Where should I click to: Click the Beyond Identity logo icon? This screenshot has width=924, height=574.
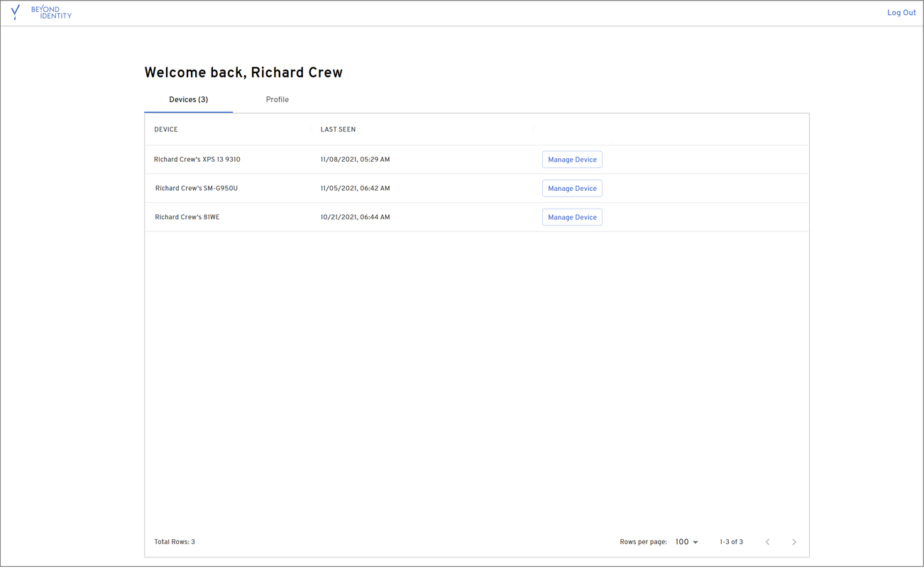16,12
